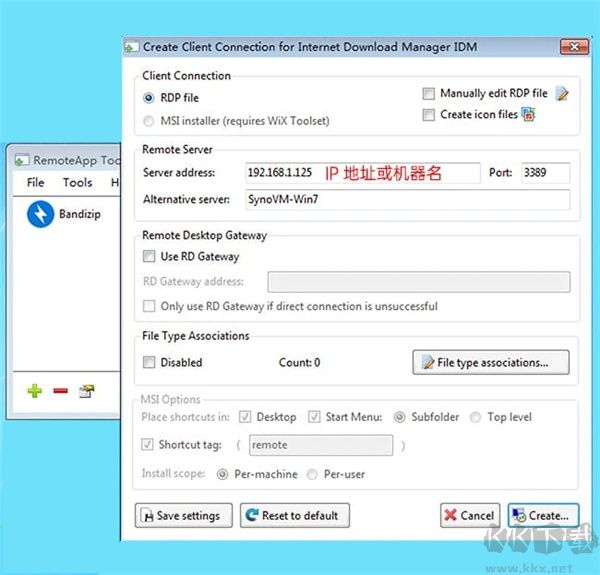The image size is (600, 575).
Task: Enable the Manually edit RDP file checkbox
Action: [x=429, y=94]
